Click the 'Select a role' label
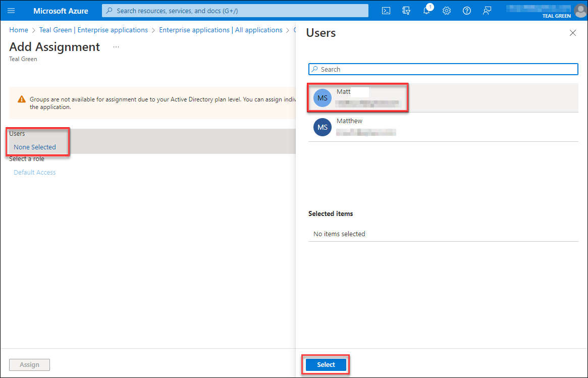Screen dimensions: 588x378 (x=27, y=158)
